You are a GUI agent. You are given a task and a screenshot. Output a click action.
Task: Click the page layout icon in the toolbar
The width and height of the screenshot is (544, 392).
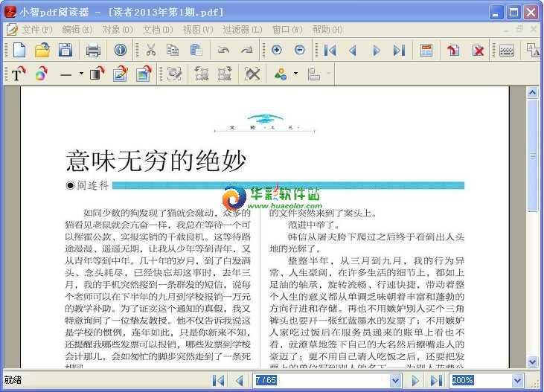[426, 51]
